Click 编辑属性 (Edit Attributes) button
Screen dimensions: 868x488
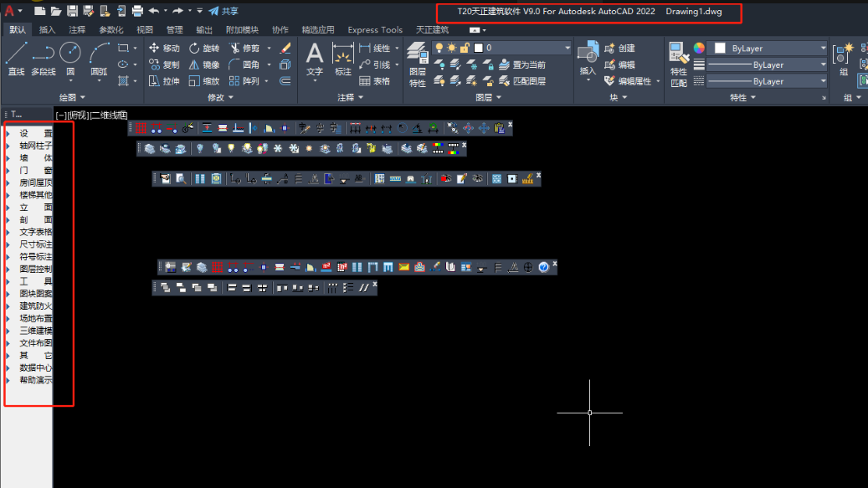pos(629,81)
